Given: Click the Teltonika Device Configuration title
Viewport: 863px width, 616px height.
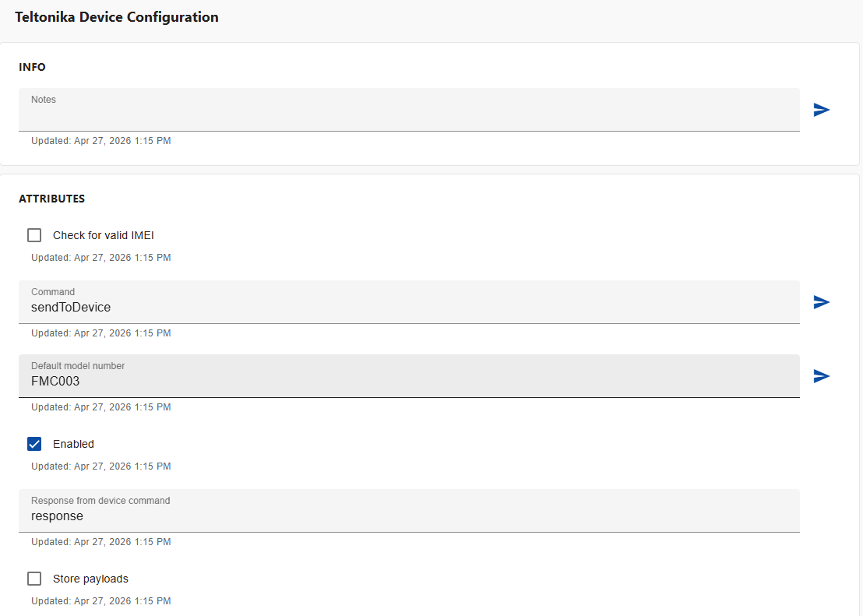Looking at the screenshot, I should (x=117, y=17).
